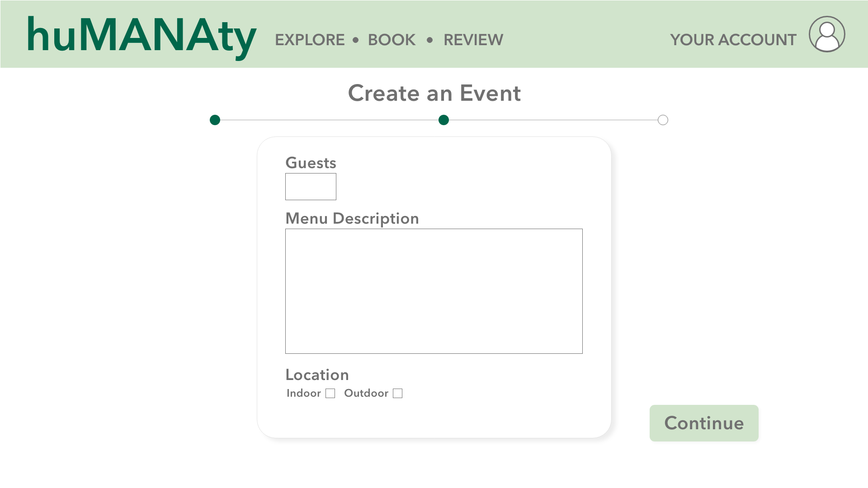The height and width of the screenshot is (488, 868).
Task: Open the BOOK navigation item
Action: [392, 40]
